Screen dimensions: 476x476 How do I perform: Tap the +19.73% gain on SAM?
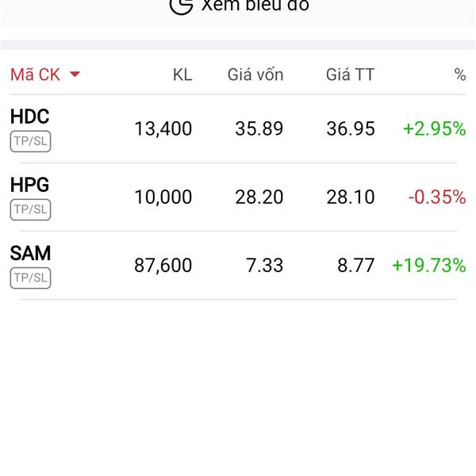click(x=429, y=265)
